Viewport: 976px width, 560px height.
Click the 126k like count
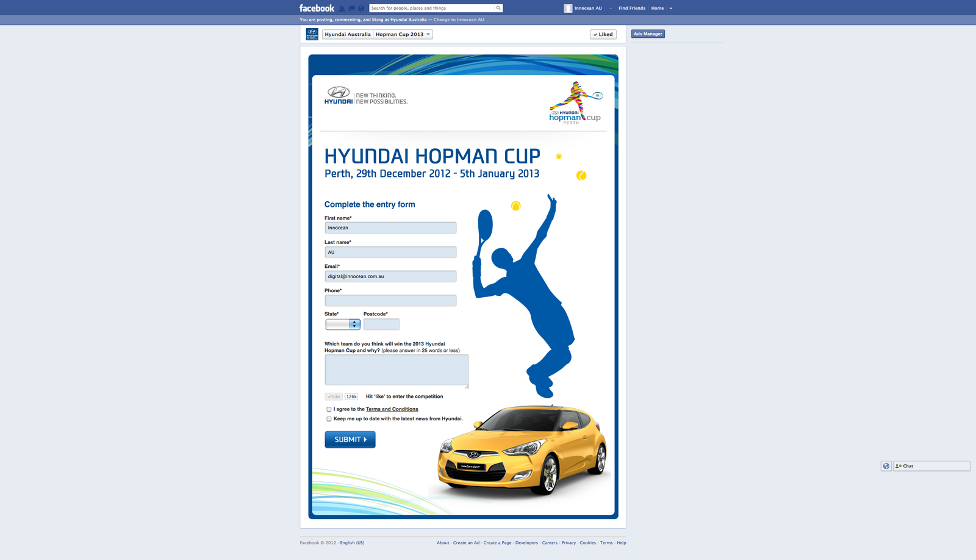pos(351,397)
